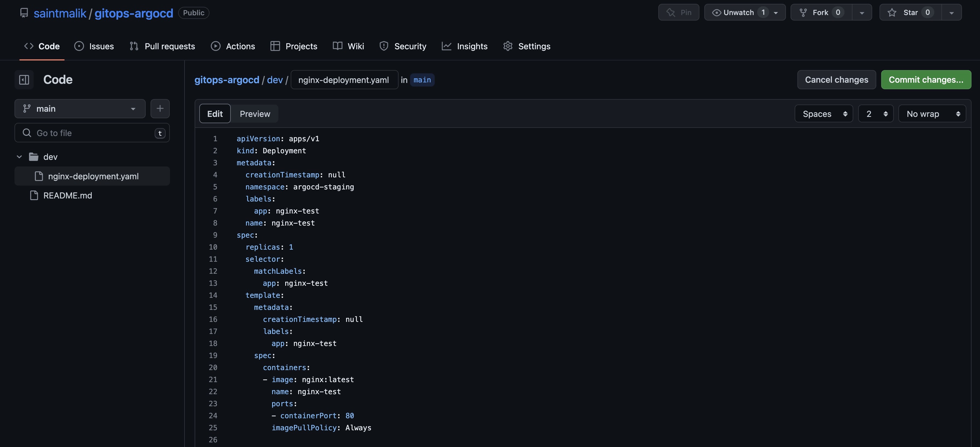This screenshot has width=980, height=447.
Task: Collapse the dev folder chevron
Action: click(x=19, y=157)
